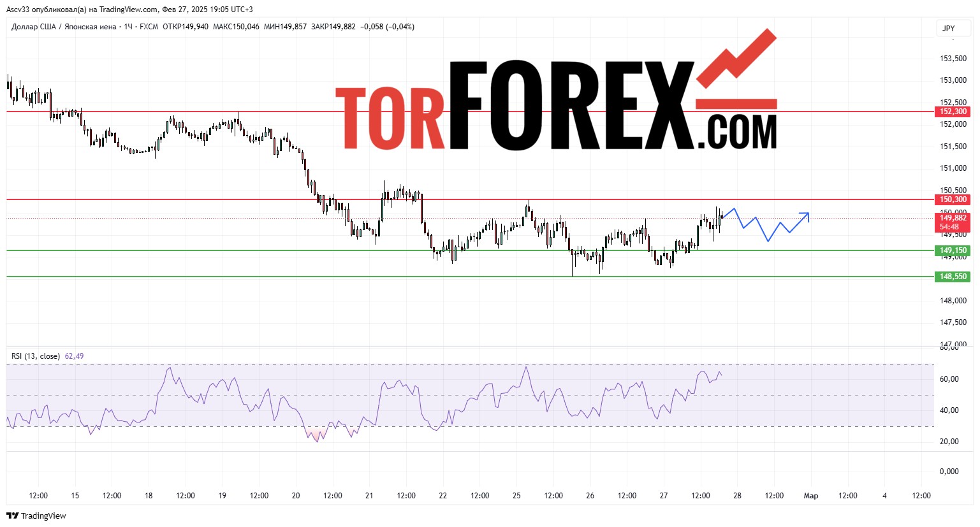Click date 28 on the time axis

pos(737,496)
